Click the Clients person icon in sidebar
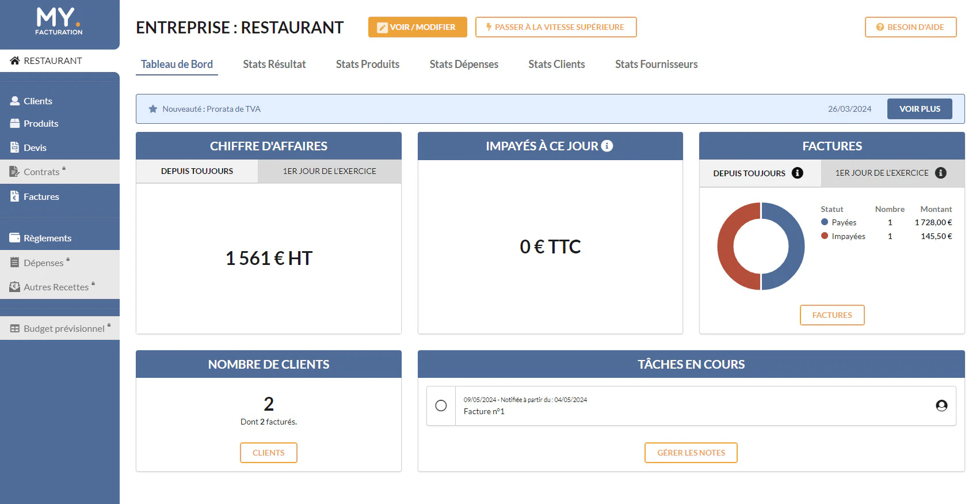This screenshot has width=980, height=504. 15,101
